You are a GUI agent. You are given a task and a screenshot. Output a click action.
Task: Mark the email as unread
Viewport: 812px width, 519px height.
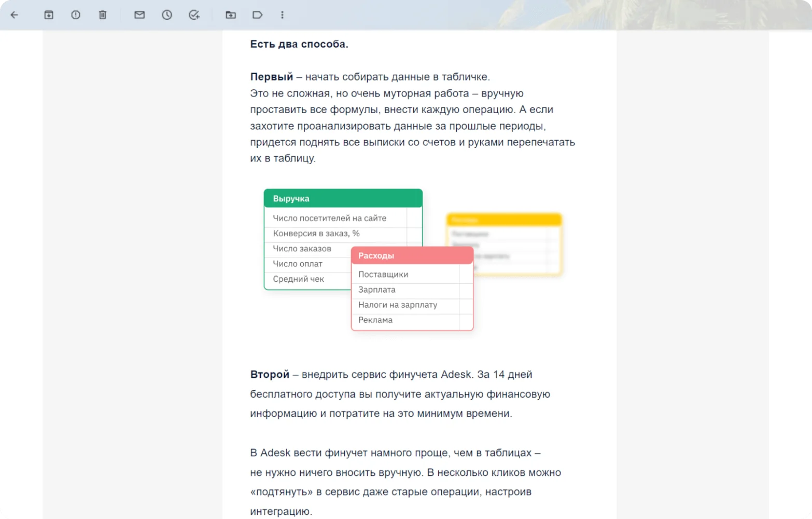pos(139,15)
